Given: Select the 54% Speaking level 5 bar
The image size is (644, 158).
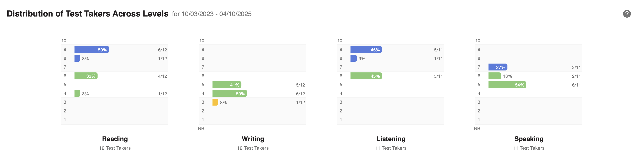Looking at the screenshot, I should (x=507, y=84).
